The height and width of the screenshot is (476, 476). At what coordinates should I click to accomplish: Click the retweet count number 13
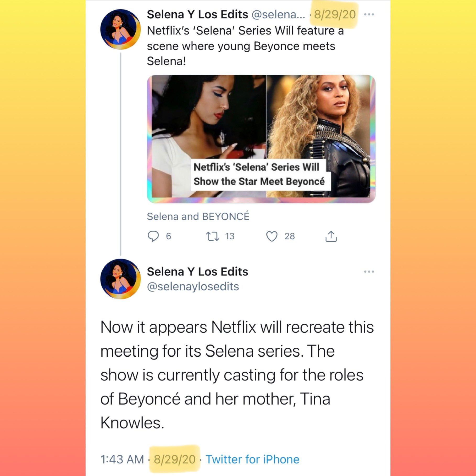point(230,236)
